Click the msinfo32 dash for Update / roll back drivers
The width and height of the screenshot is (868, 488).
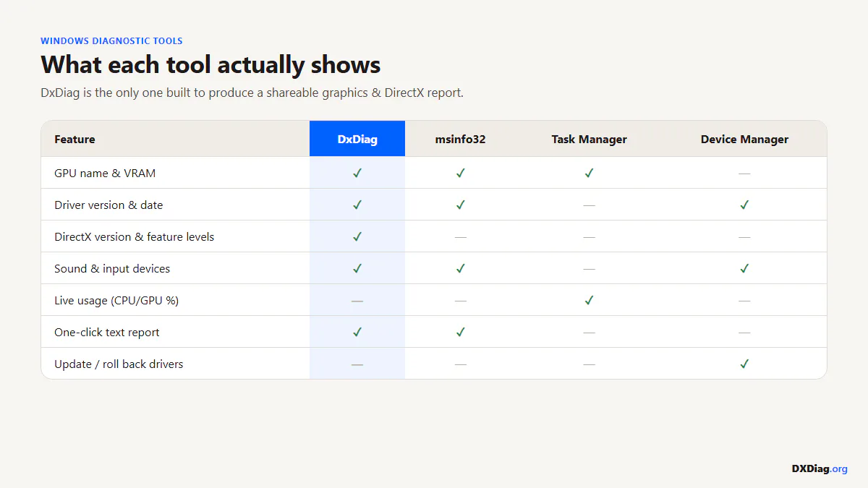click(461, 364)
